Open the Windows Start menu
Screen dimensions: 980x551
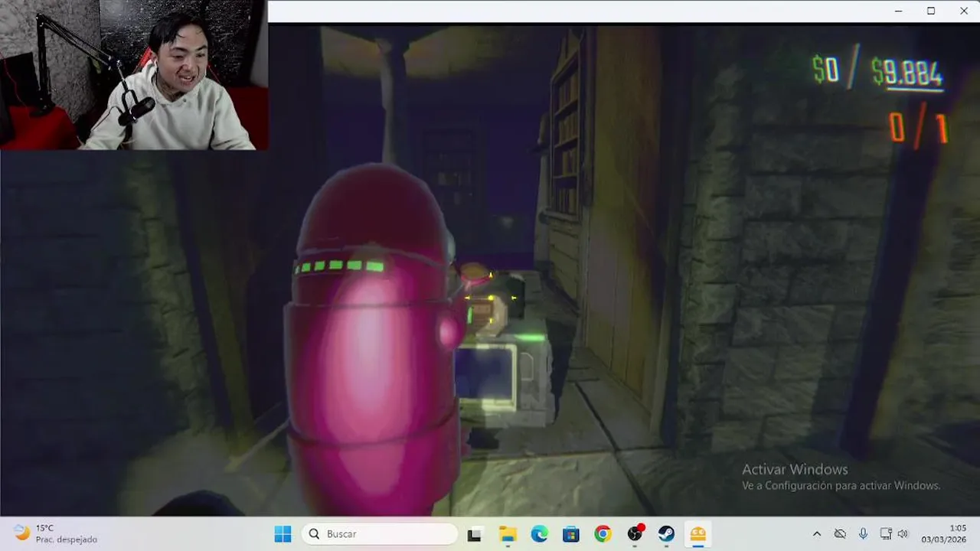pyautogui.click(x=283, y=534)
